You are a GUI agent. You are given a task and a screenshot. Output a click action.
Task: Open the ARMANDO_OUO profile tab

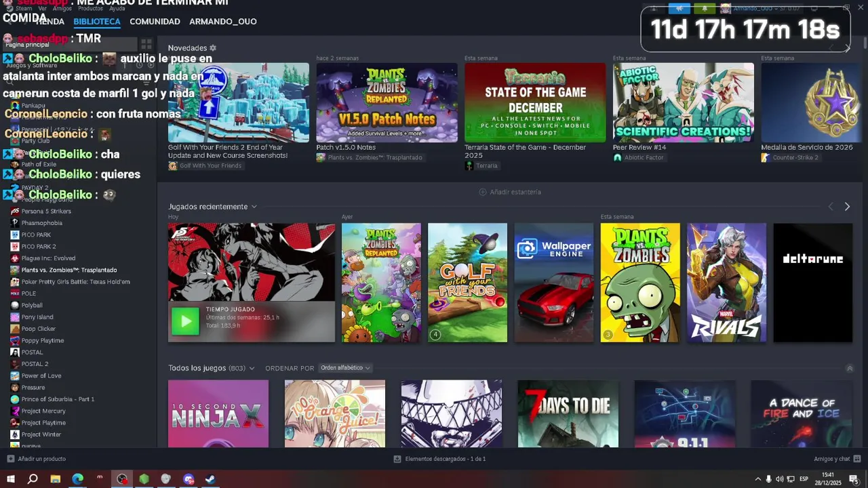coord(222,22)
